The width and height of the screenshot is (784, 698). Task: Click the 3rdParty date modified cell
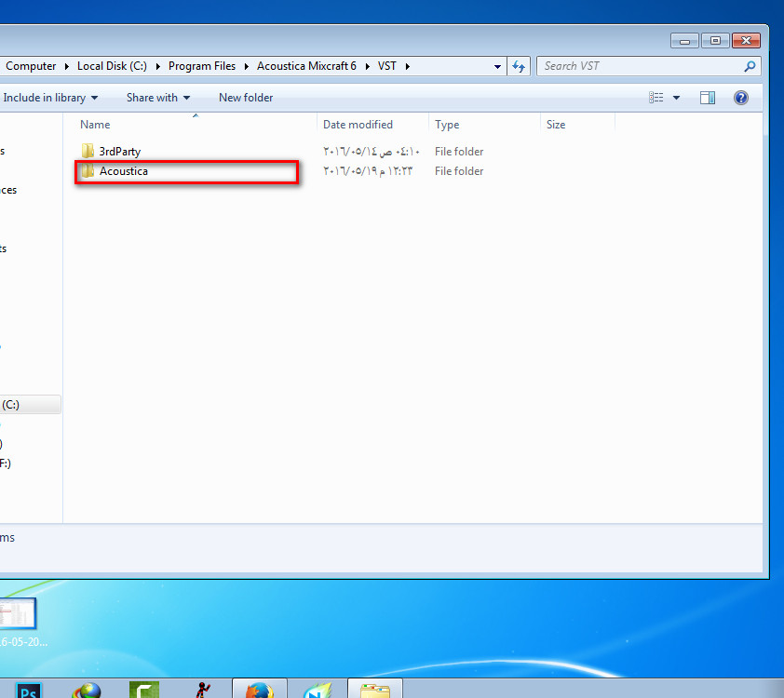tap(371, 152)
